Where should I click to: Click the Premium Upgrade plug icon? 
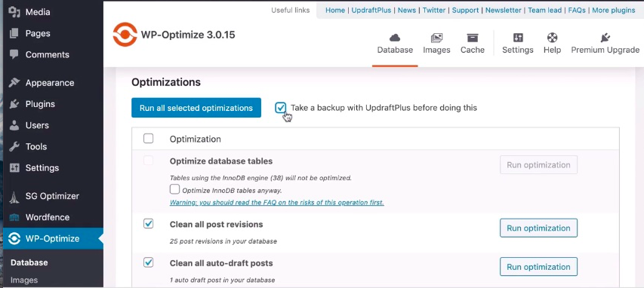tap(605, 38)
